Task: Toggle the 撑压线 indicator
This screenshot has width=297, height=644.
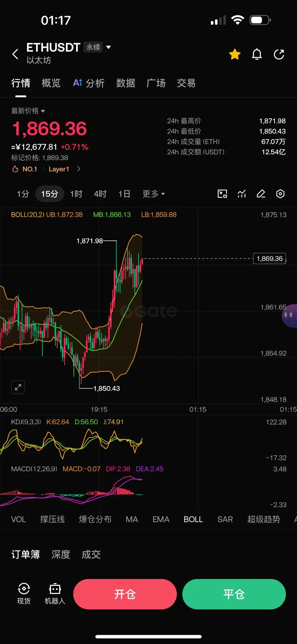Action: [52, 519]
